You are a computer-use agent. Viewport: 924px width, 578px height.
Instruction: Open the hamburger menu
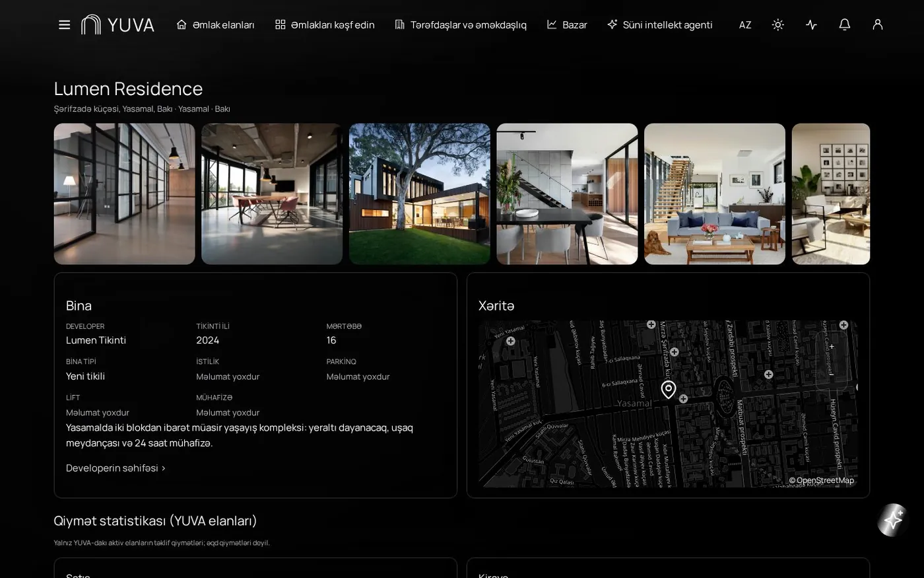tap(64, 25)
